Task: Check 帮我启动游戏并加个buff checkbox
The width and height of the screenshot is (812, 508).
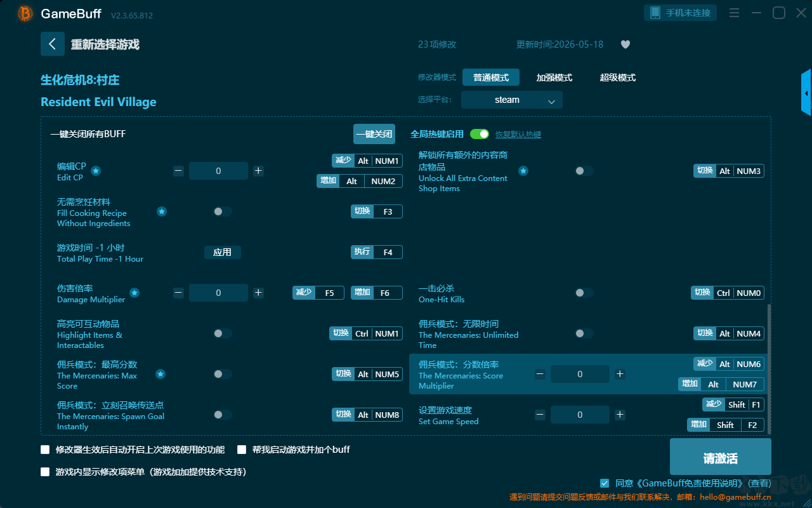Action: [242, 450]
